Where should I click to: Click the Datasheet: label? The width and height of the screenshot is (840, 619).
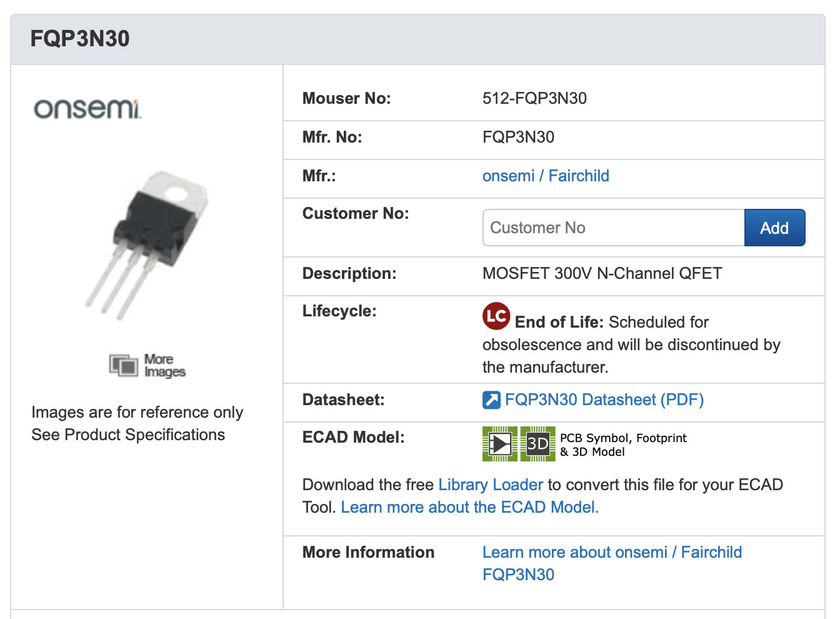[x=343, y=400]
